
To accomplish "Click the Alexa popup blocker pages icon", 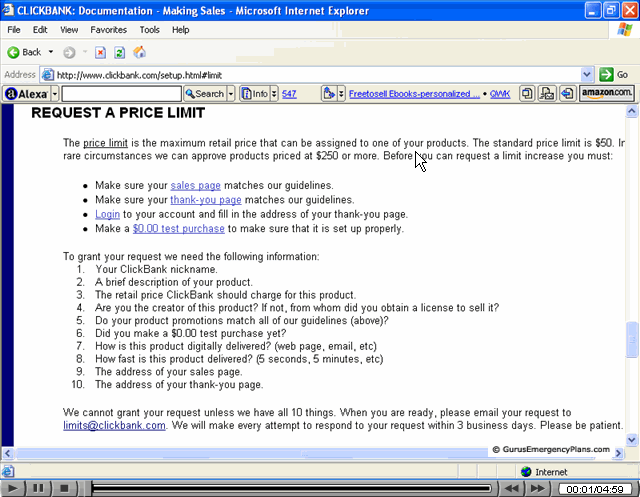I will pyautogui.click(x=527, y=94).
